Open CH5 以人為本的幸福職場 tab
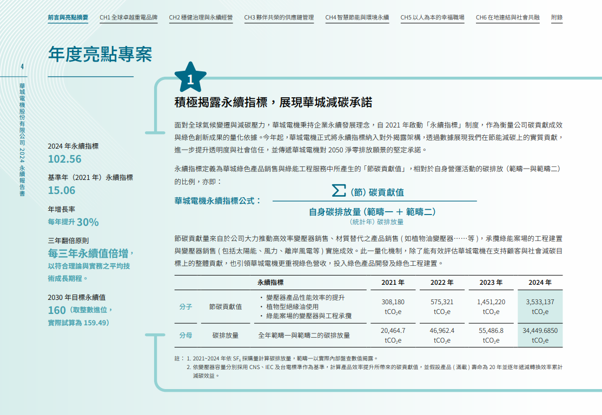The height and width of the screenshot is (415, 602). click(x=432, y=18)
